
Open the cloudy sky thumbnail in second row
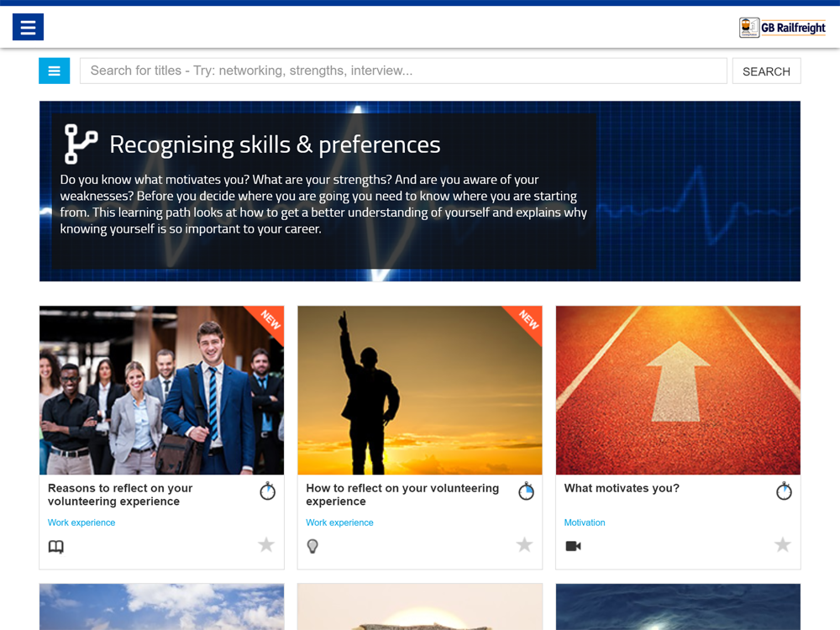coord(162,607)
